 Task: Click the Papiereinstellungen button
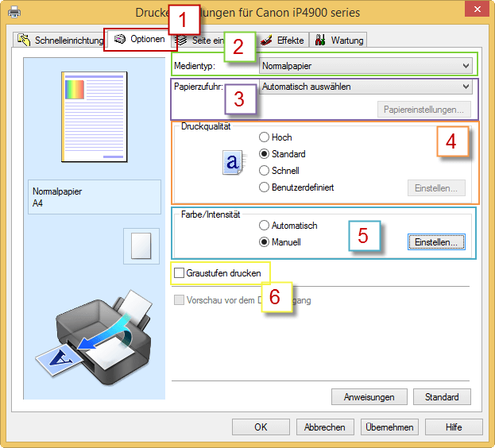(424, 110)
